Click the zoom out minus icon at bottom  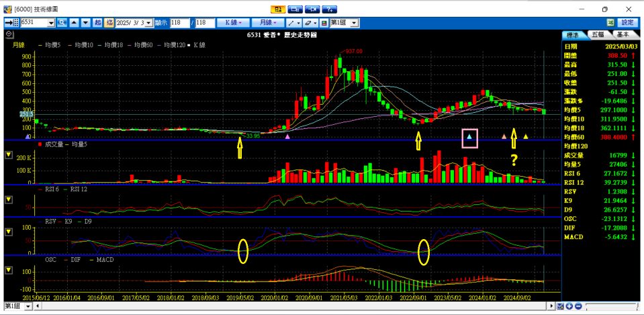coord(577,306)
